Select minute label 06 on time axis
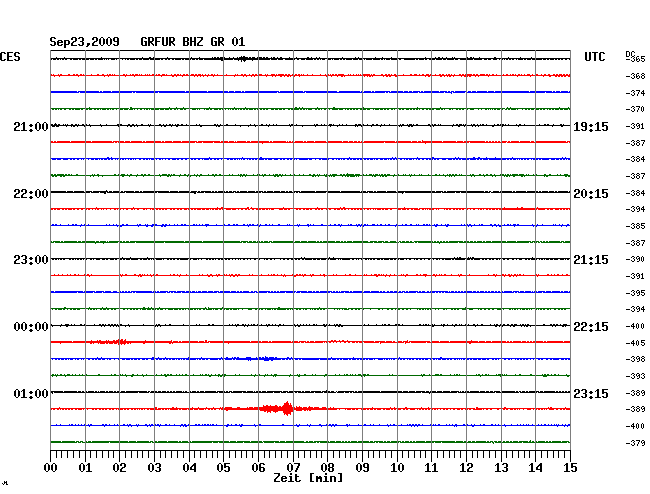 (x=258, y=468)
